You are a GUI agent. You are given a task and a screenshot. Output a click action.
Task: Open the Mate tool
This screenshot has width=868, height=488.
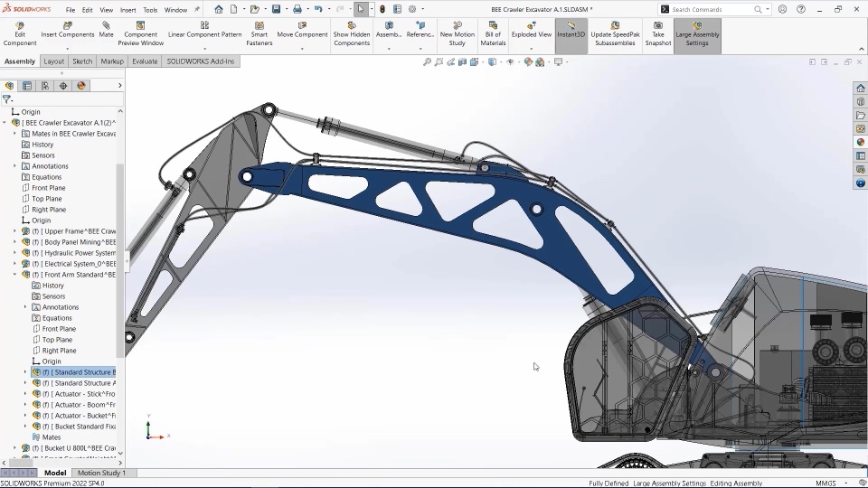(107, 31)
